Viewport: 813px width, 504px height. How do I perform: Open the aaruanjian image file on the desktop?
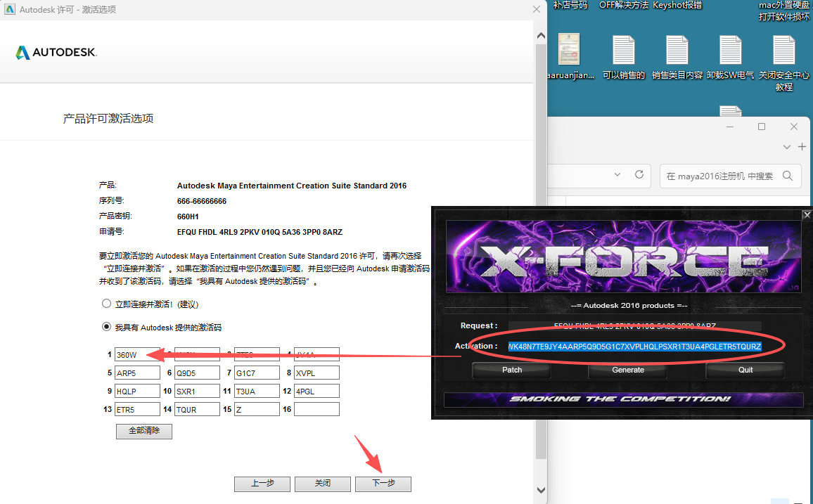tap(568, 49)
